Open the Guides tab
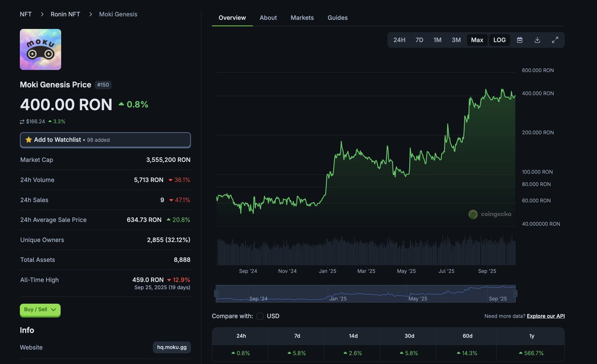This screenshot has height=364, width=597. (x=337, y=17)
